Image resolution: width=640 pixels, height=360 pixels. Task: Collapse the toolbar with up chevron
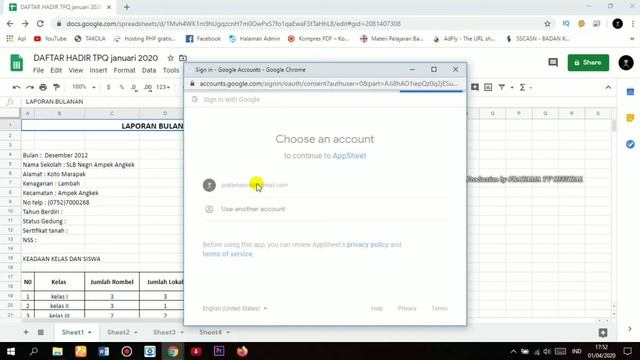tap(608, 87)
